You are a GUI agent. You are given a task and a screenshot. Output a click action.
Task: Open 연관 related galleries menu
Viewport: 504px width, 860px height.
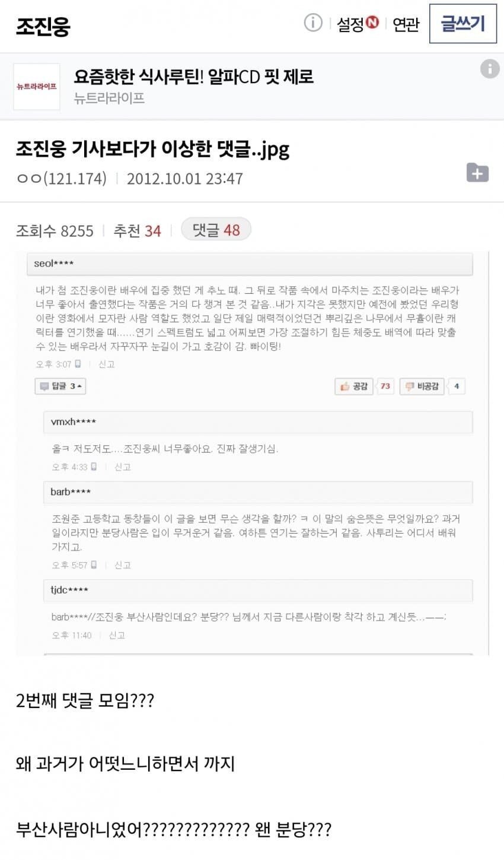coord(406,24)
